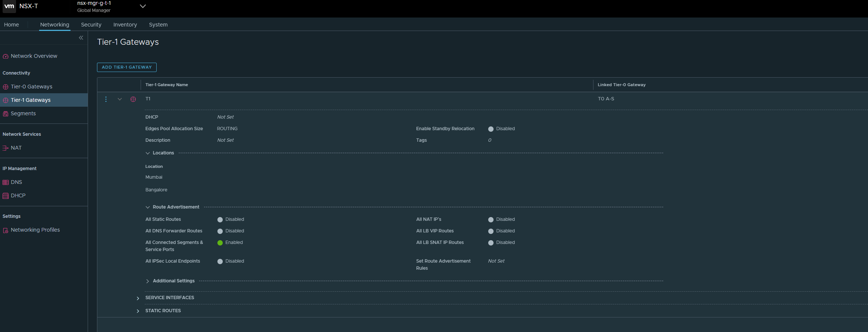
Task: Click the DNS icon under IP Management
Action: 6,182
